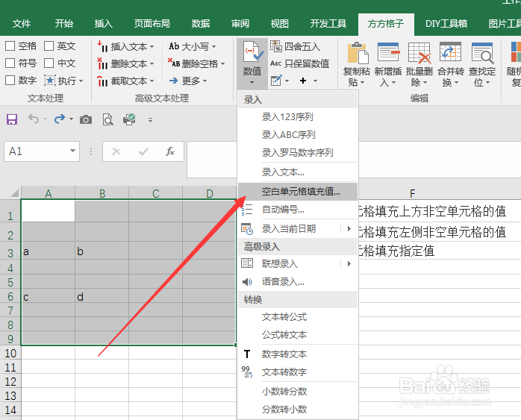This screenshot has height=420, width=521.
Task: Click the Redo arrow icon
Action: [x=60, y=119]
